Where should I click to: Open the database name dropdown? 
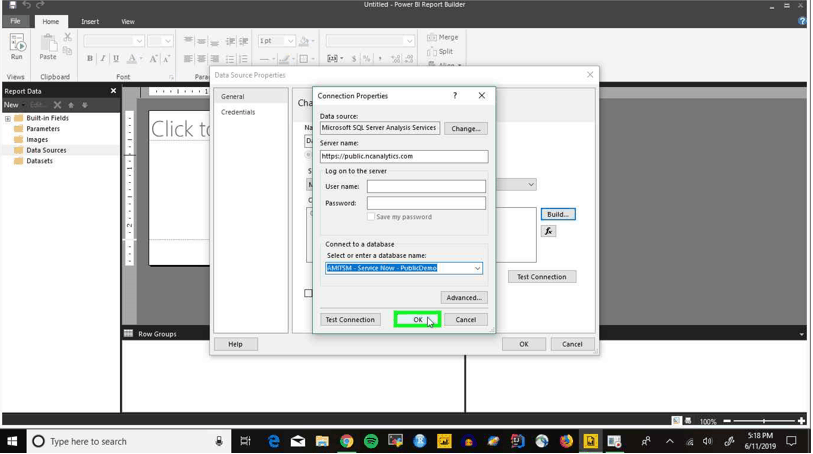click(x=477, y=268)
